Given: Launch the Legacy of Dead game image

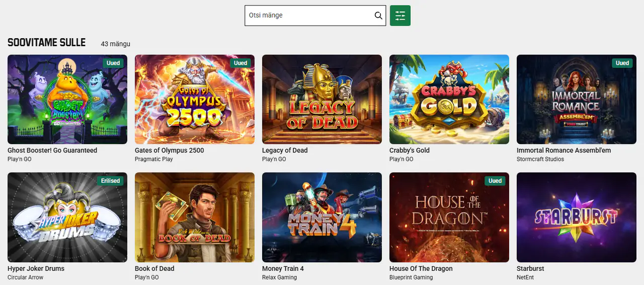Looking at the screenshot, I should tap(322, 100).
